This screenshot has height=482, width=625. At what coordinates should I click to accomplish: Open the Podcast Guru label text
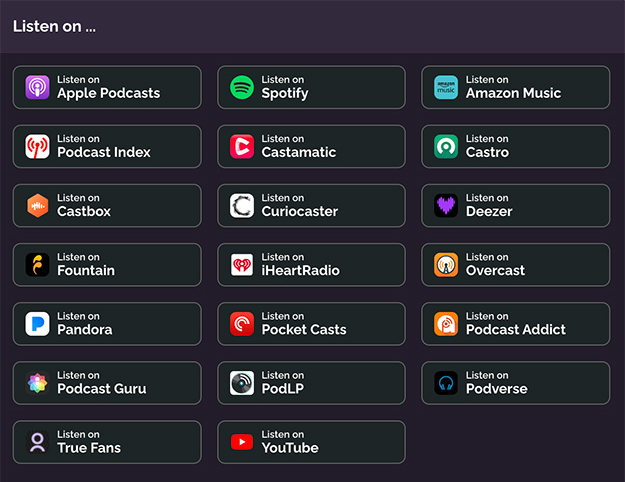[x=102, y=388]
